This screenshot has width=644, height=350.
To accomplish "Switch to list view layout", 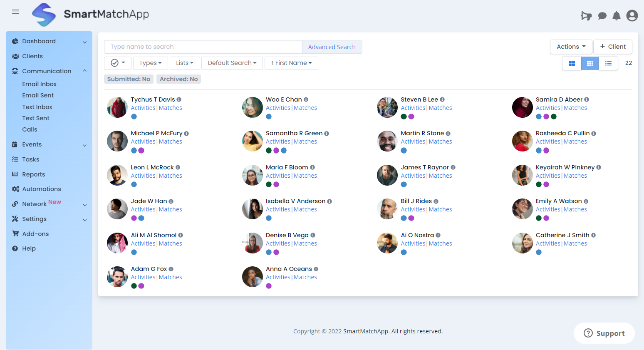I will point(608,63).
